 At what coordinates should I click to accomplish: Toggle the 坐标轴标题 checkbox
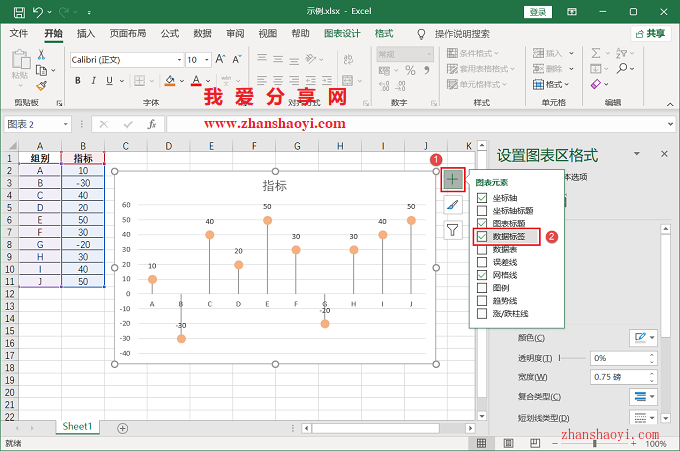pyautogui.click(x=482, y=211)
